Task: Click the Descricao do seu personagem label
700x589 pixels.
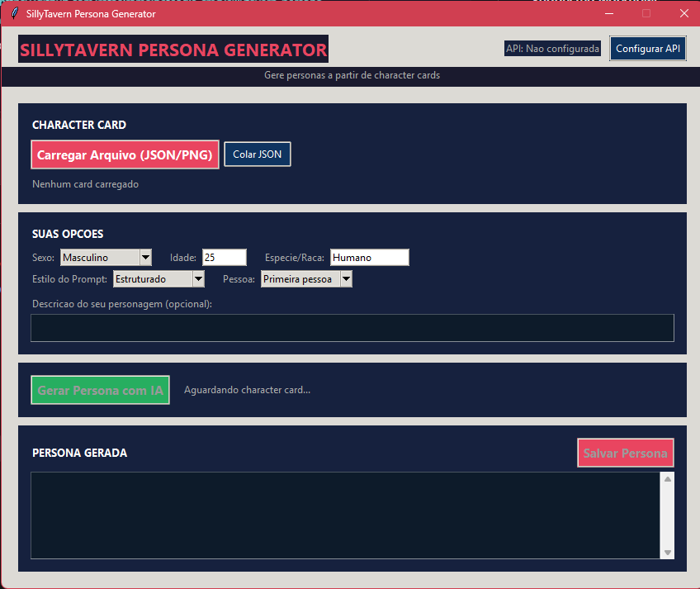Action: point(122,304)
